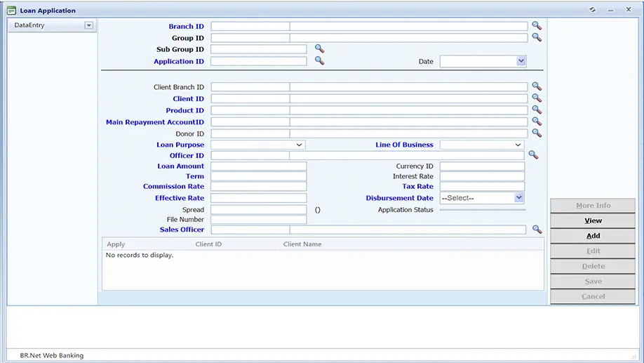Focus the Commission Rate field
The height and width of the screenshot is (363, 644).
pos(259,186)
